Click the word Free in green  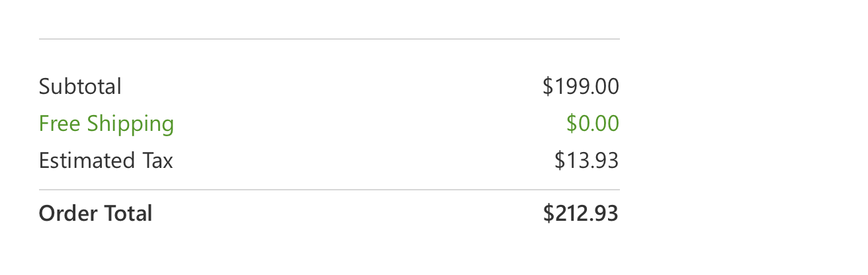(60, 124)
